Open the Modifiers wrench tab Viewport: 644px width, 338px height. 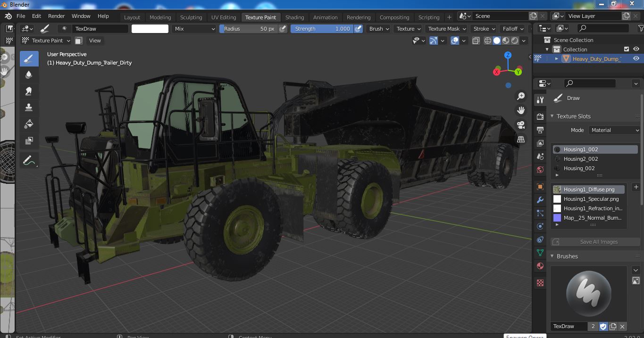(x=540, y=200)
